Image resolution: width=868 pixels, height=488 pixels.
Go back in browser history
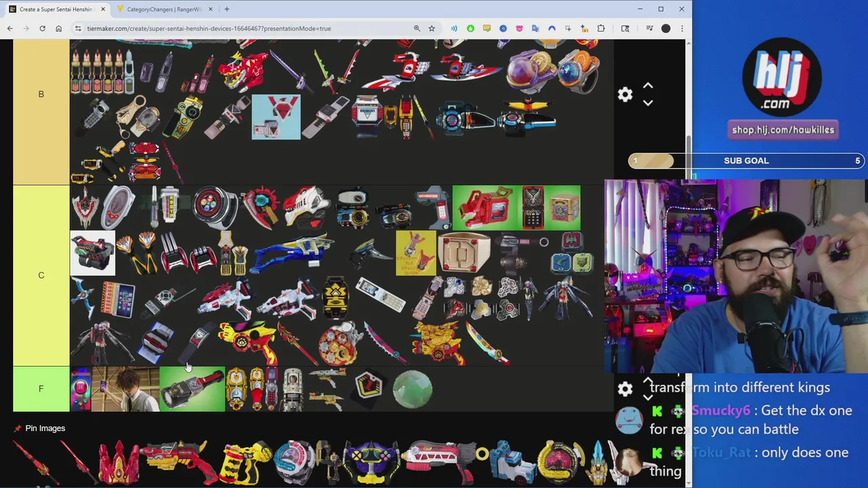tap(10, 28)
